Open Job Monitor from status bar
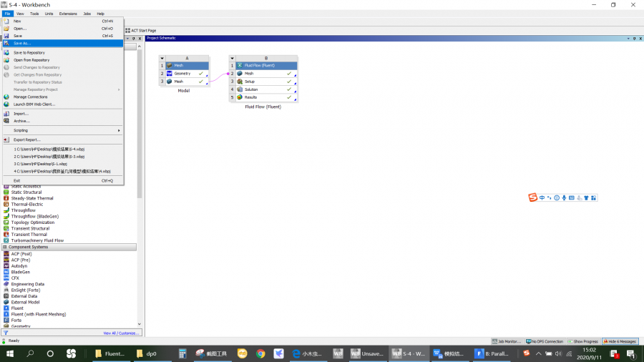 pyautogui.click(x=507, y=341)
